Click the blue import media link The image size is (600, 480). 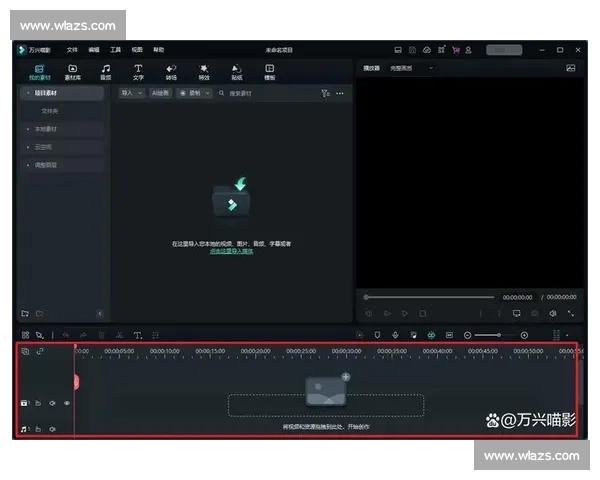point(231,251)
